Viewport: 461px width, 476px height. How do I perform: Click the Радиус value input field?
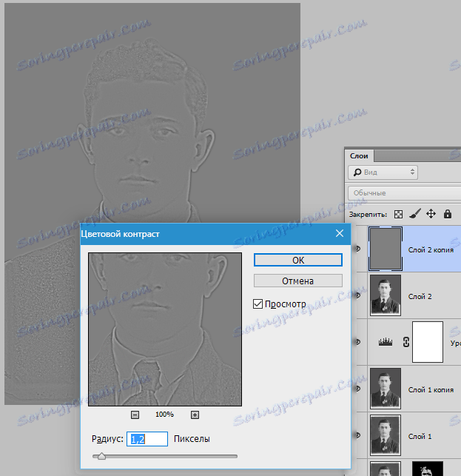coord(147,439)
